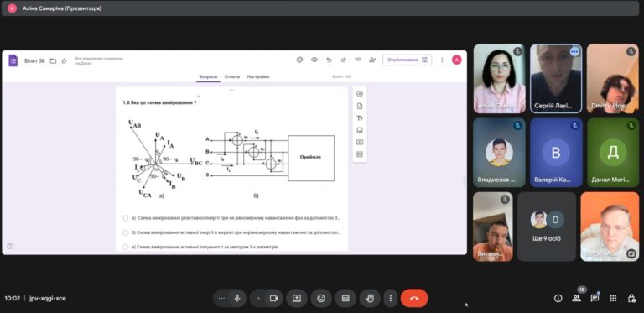Preview the form with the eye icon
The width and height of the screenshot is (644, 313).
[x=314, y=60]
